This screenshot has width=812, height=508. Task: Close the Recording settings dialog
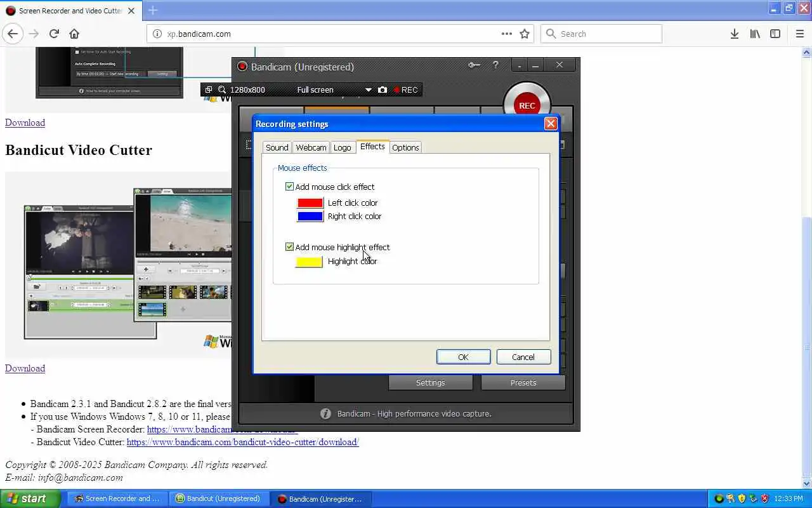[551, 124]
